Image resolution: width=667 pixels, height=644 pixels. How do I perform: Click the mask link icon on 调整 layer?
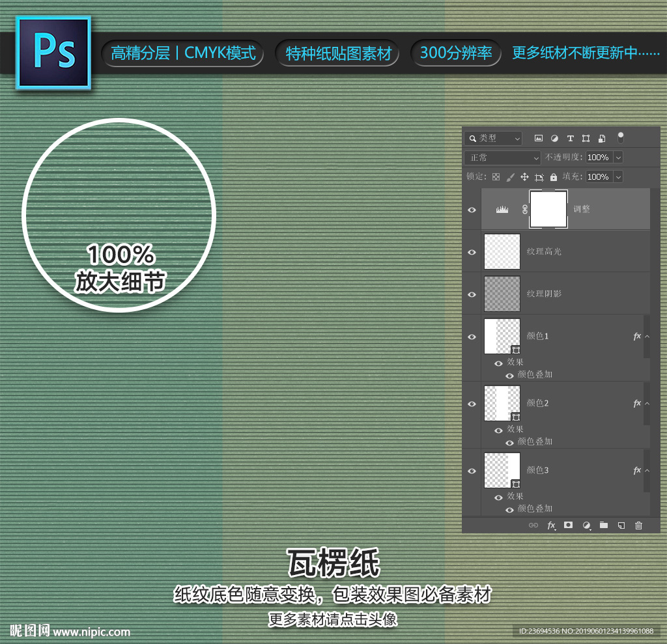coord(525,209)
